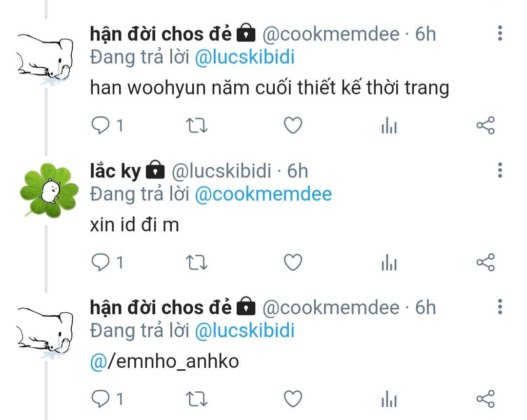Open more options menu on lắc ky's tweet

(x=500, y=170)
